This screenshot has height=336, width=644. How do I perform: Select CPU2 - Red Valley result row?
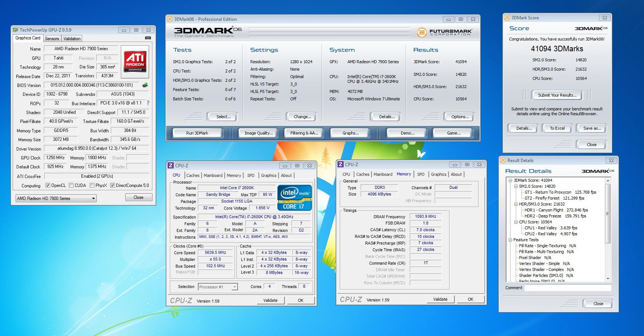click(x=551, y=234)
